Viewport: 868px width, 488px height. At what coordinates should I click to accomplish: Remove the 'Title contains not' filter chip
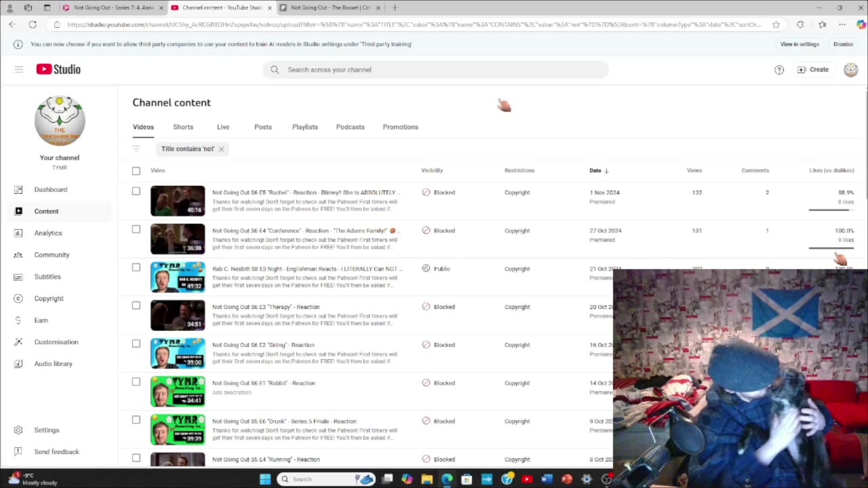pyautogui.click(x=221, y=149)
